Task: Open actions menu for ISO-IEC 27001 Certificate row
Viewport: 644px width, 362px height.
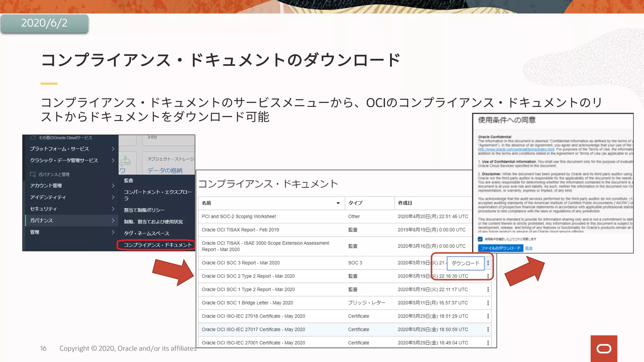Action: [488, 343]
